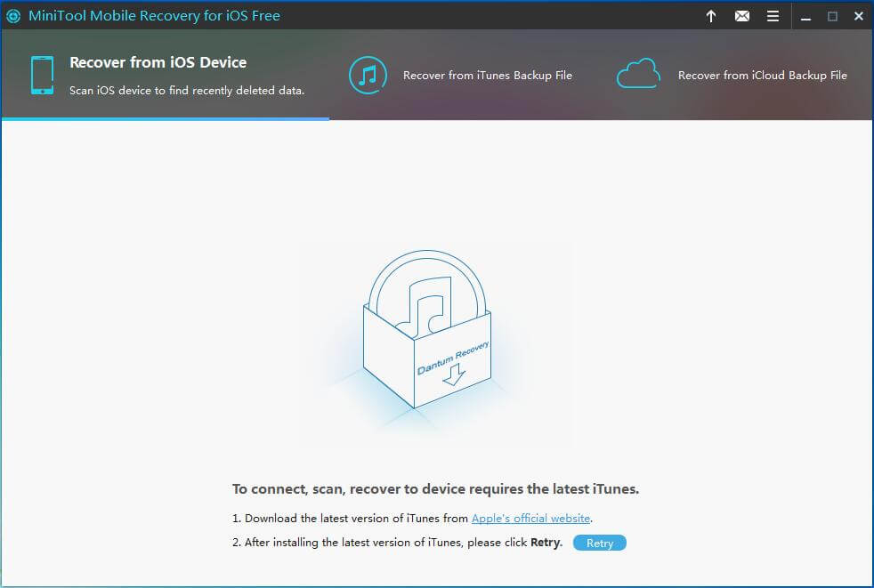This screenshot has height=588, width=874.
Task: Click the download arrow inside the box graphic
Action: pos(452,376)
